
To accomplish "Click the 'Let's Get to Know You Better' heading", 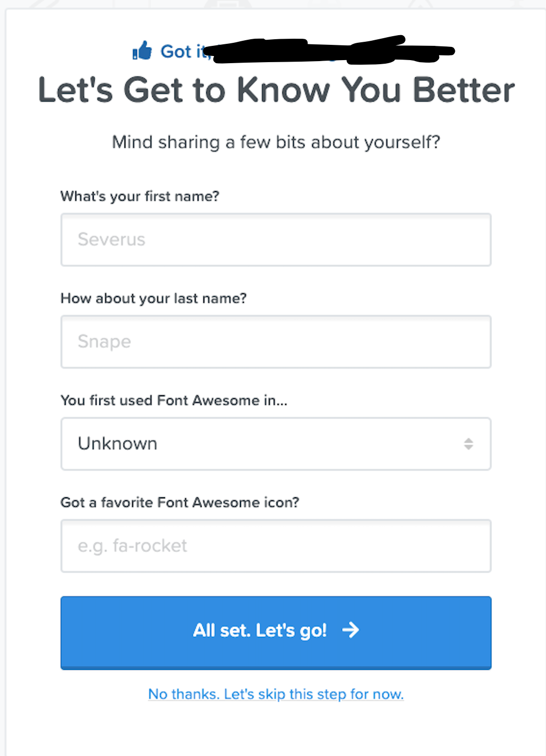I will tap(276, 90).
